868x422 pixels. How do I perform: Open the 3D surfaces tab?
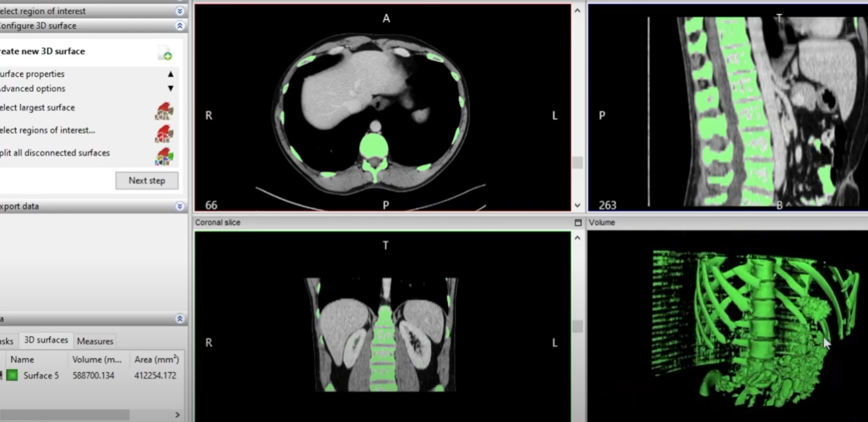tap(46, 340)
